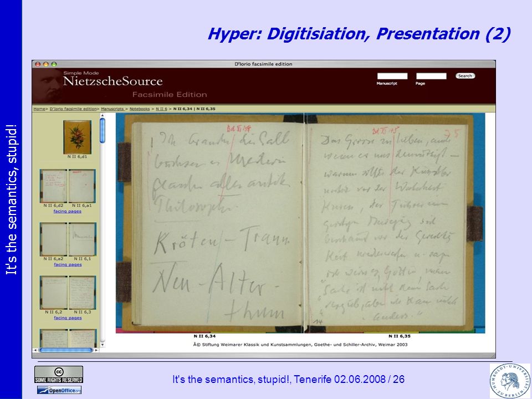Click the sidebar scroll up arrow

[103, 115]
